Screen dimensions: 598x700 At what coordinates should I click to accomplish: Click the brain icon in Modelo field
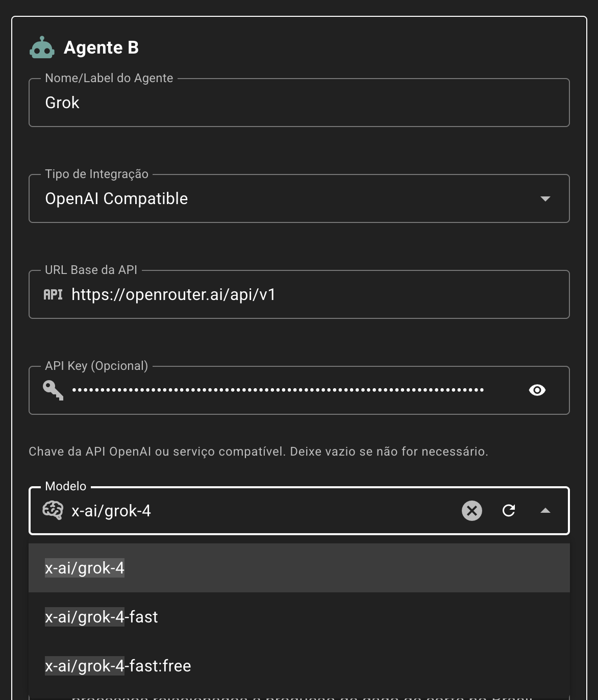53,510
